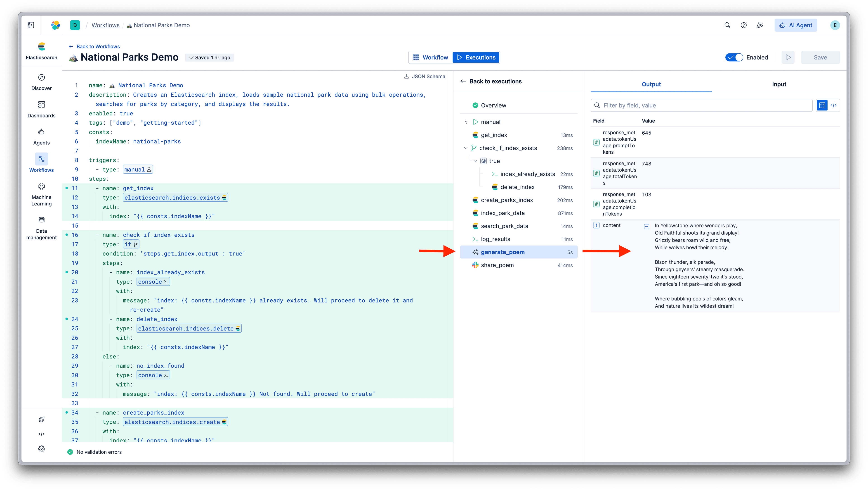Viewport: 868px width, 489px height.
Task: Disable the workflow Enabled toggle
Action: (734, 57)
